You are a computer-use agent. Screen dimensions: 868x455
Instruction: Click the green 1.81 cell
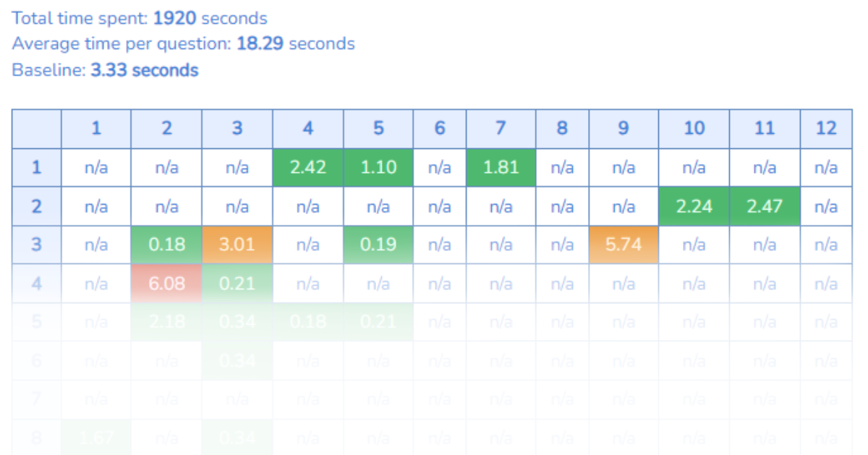tap(501, 168)
